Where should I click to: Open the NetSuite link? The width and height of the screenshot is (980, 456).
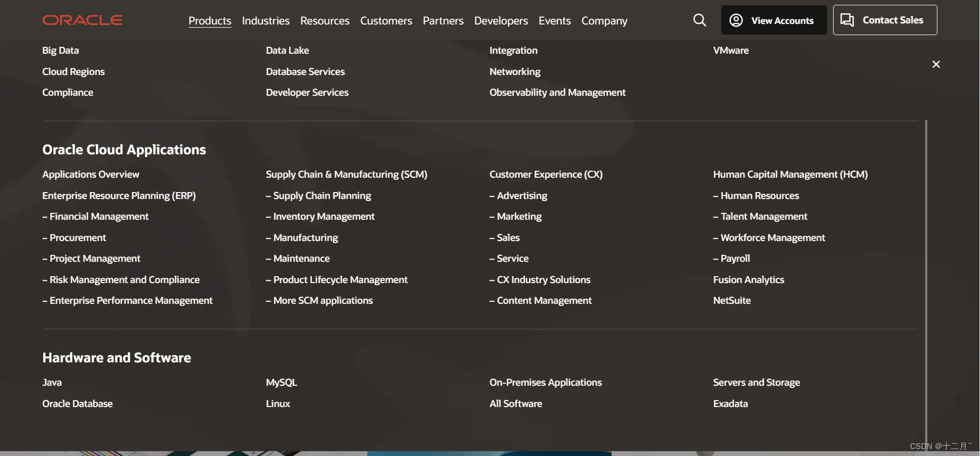coord(732,301)
